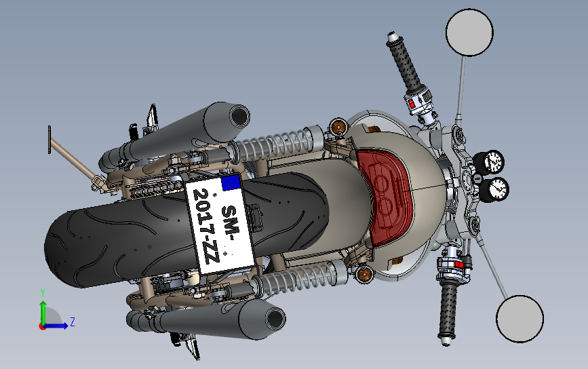
Task: Select the upper amber turn signal
Action: coord(338,127)
